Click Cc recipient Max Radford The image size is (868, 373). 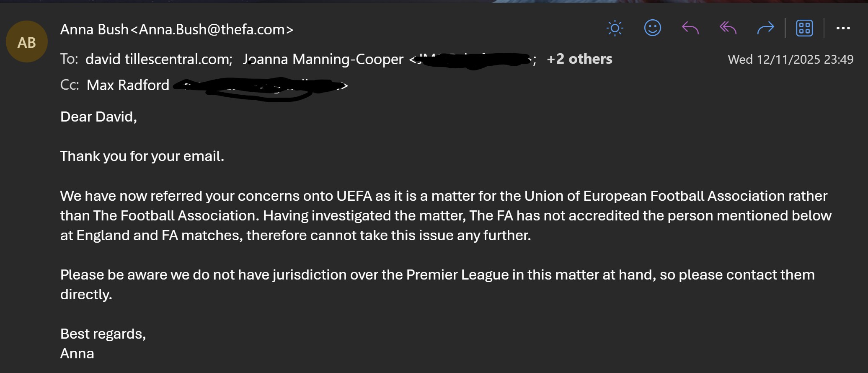click(128, 85)
